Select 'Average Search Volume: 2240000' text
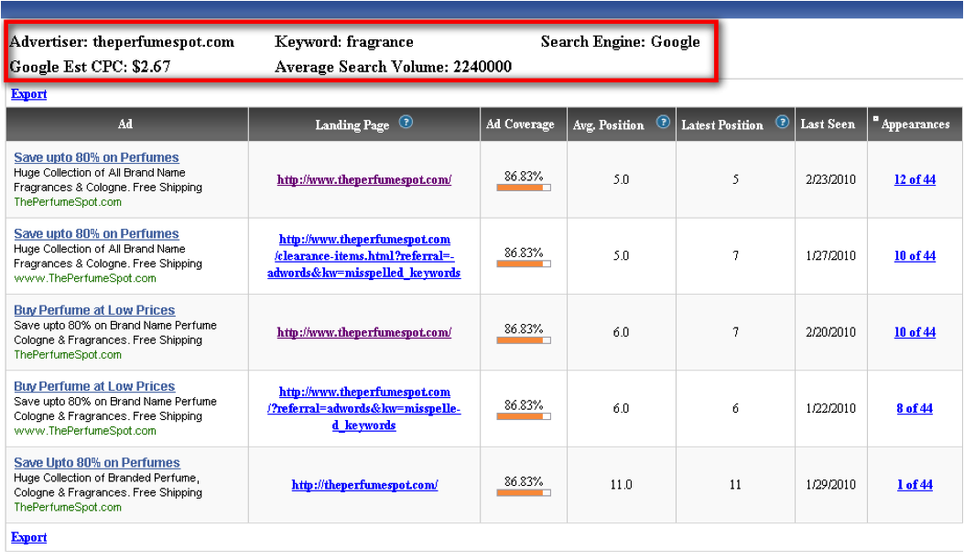The height and width of the screenshot is (560, 964). (394, 67)
